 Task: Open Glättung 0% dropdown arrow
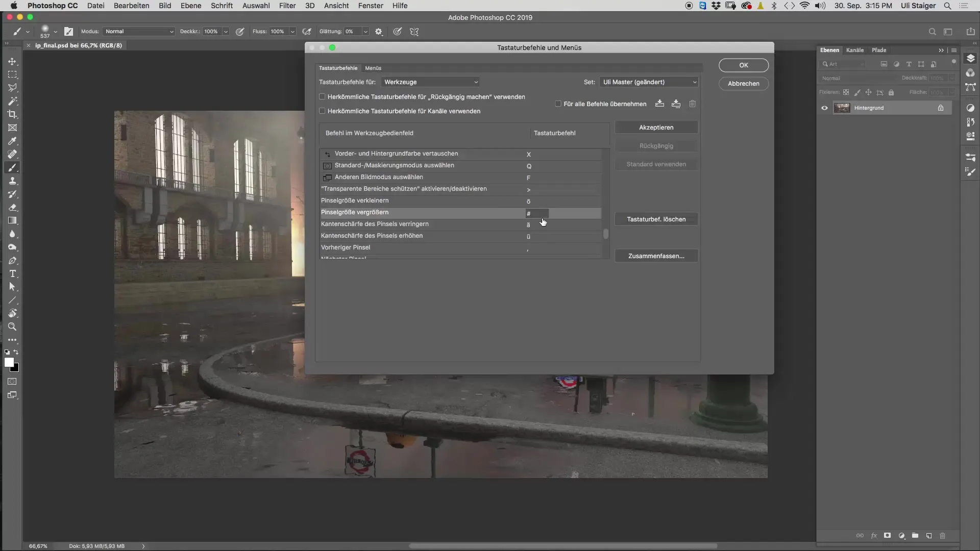(365, 32)
